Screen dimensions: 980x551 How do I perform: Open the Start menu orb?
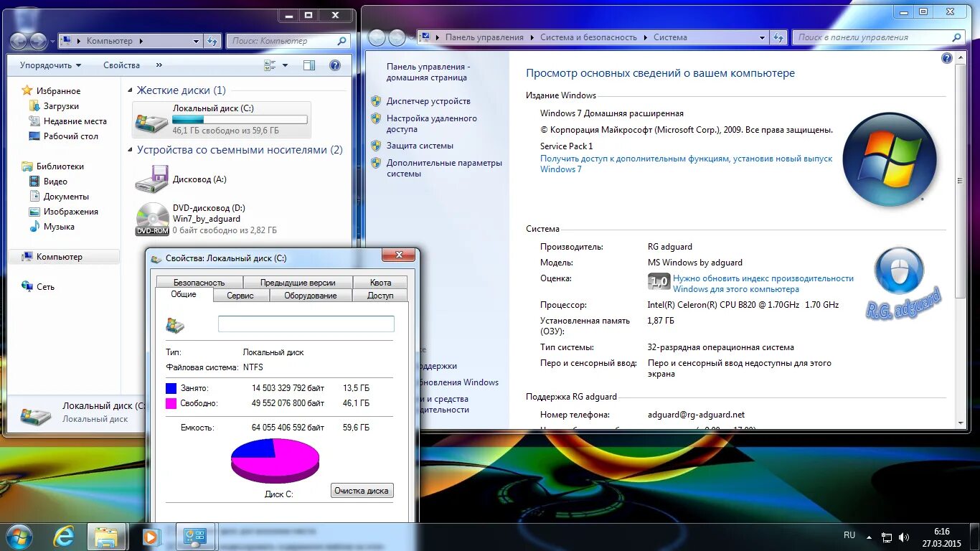point(19,537)
